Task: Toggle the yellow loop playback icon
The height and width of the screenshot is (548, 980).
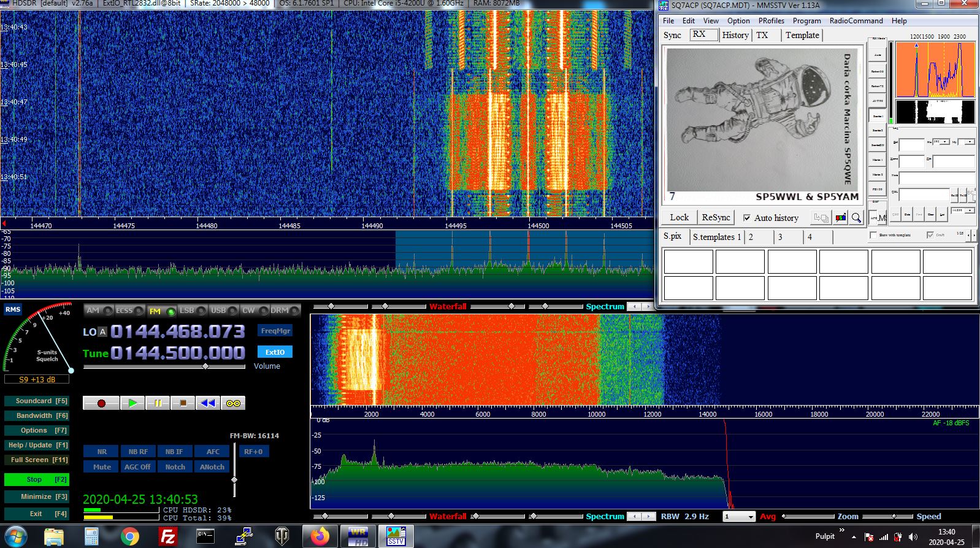Action: pyautogui.click(x=233, y=403)
